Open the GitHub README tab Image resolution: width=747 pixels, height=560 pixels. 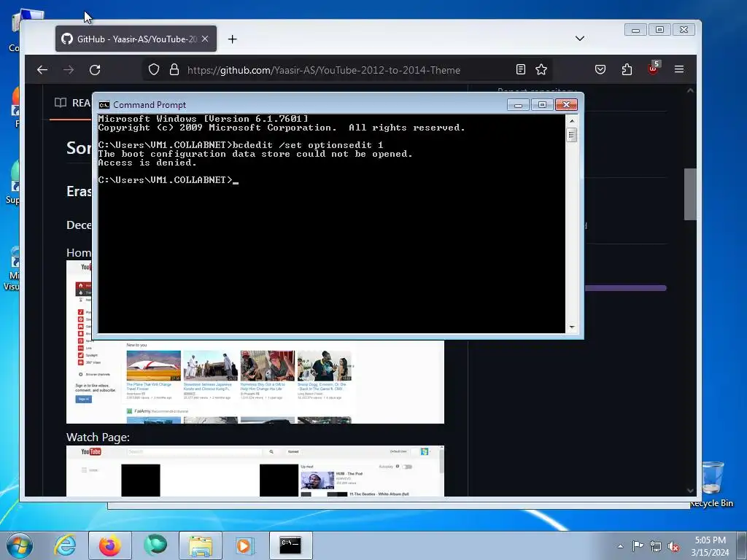[72, 103]
